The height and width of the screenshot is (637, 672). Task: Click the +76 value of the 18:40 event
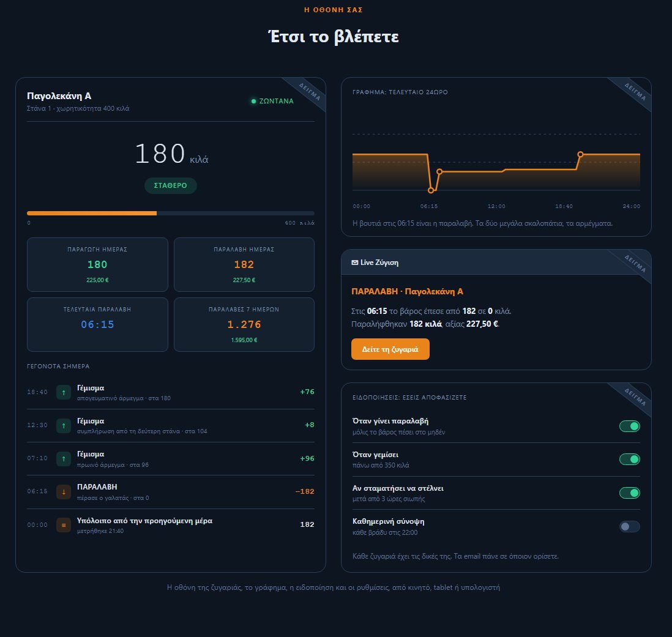[307, 392]
